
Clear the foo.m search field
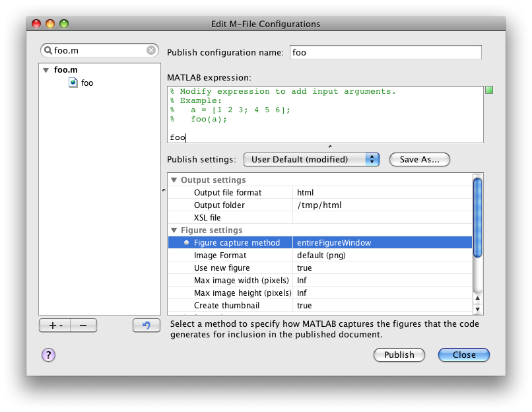pyautogui.click(x=151, y=50)
